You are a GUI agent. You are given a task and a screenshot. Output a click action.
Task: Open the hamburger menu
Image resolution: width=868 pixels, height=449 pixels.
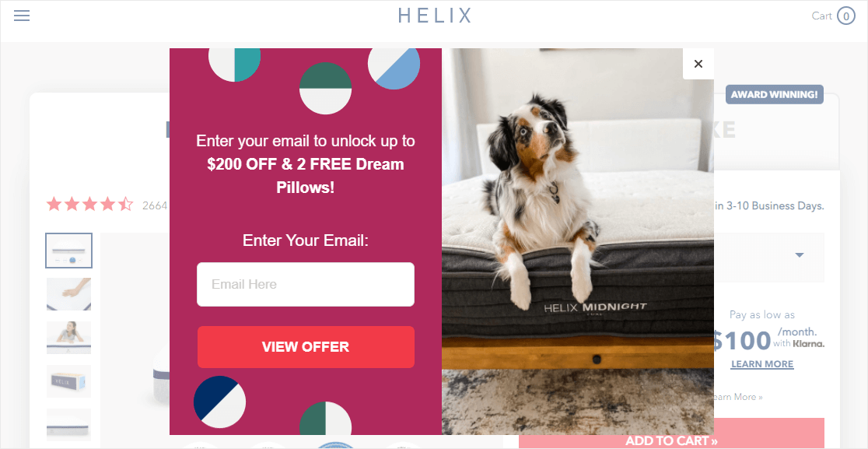(x=22, y=16)
